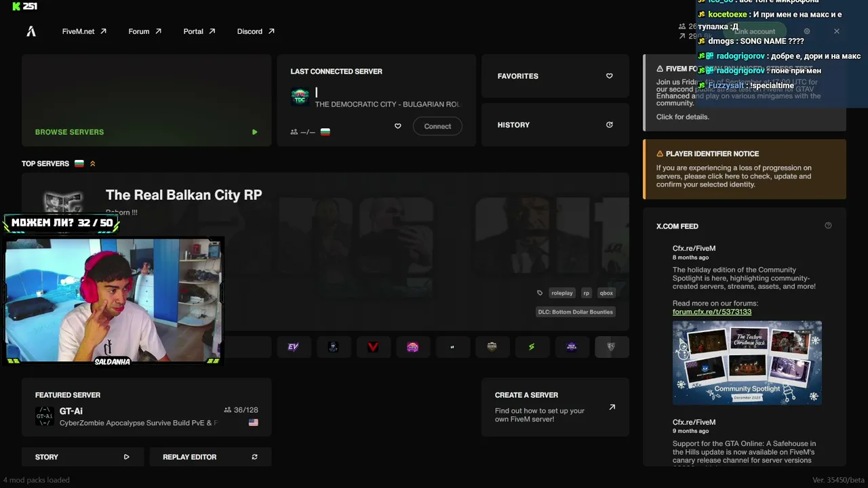Open the Forum link in header
Viewport: 868px width, 488px height.
click(x=144, y=31)
